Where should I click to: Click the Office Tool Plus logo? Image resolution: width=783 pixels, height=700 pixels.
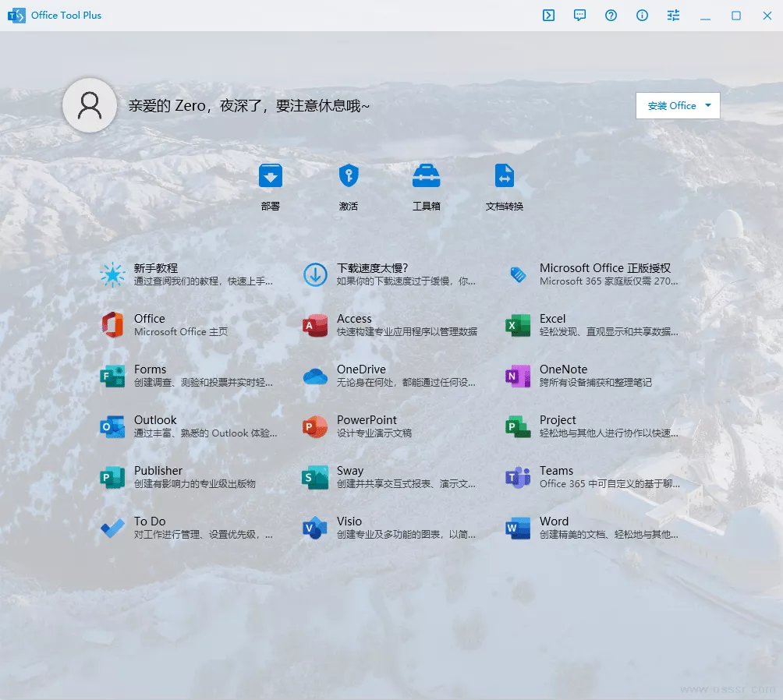point(16,16)
